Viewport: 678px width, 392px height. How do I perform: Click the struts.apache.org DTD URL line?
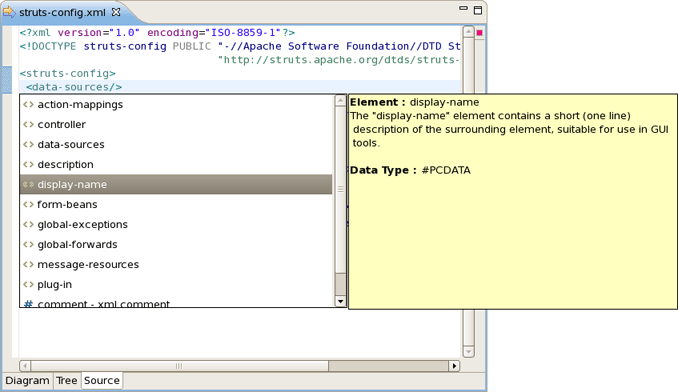[x=339, y=60]
